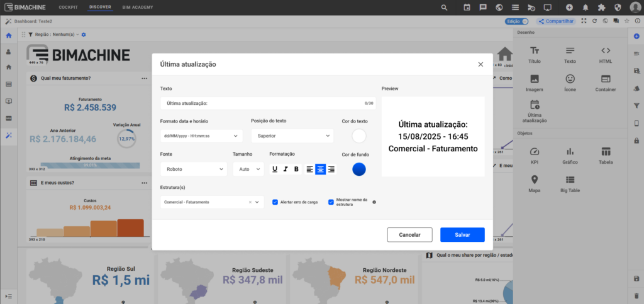Switch to the Cockpit tab
The height and width of the screenshot is (304, 644).
(x=68, y=7)
